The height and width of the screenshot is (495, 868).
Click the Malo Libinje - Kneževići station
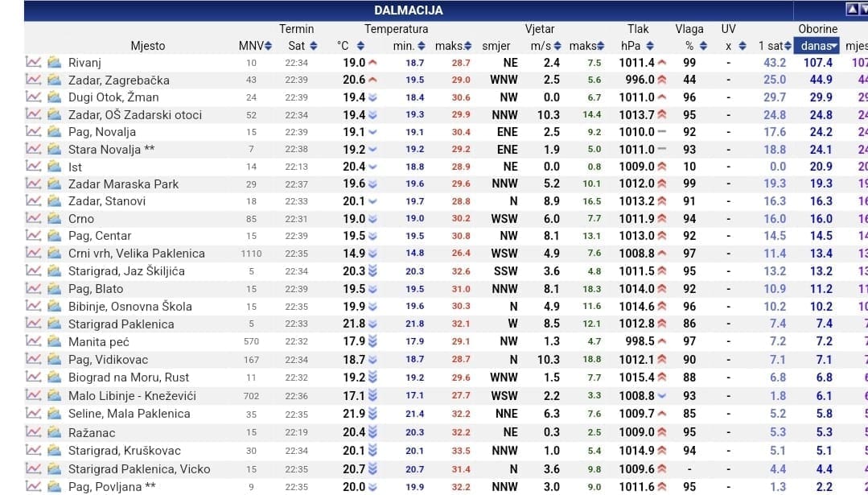click(x=132, y=395)
